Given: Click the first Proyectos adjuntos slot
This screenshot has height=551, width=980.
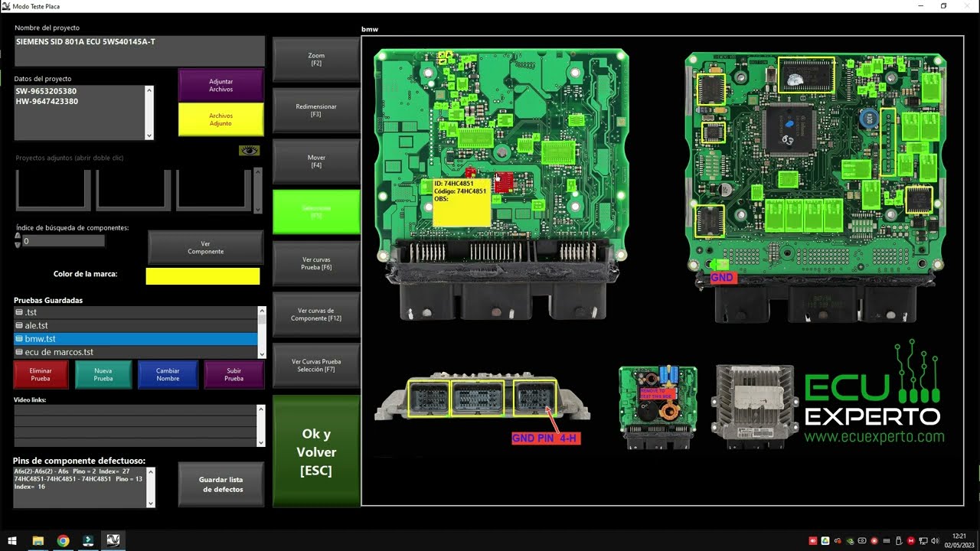Looking at the screenshot, I should tap(53, 189).
